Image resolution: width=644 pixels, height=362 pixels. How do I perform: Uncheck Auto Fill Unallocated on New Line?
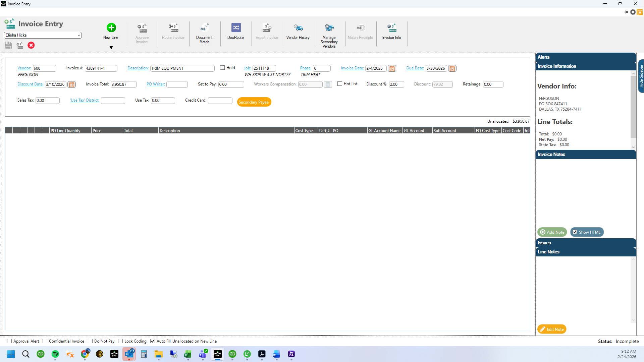pos(153,341)
